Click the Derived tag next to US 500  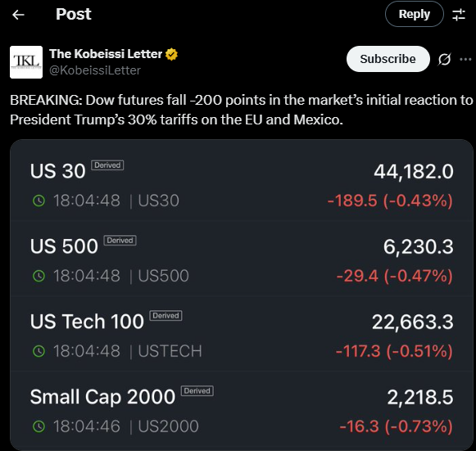click(x=120, y=240)
